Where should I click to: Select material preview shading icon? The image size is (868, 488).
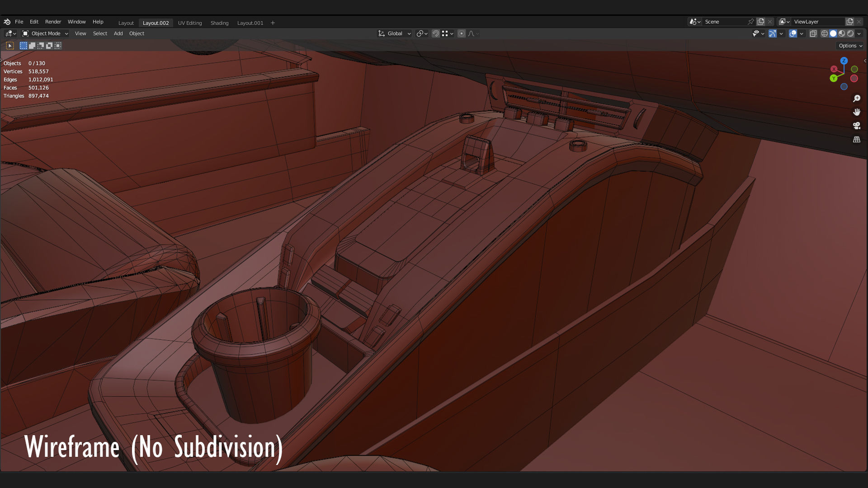[x=842, y=33]
